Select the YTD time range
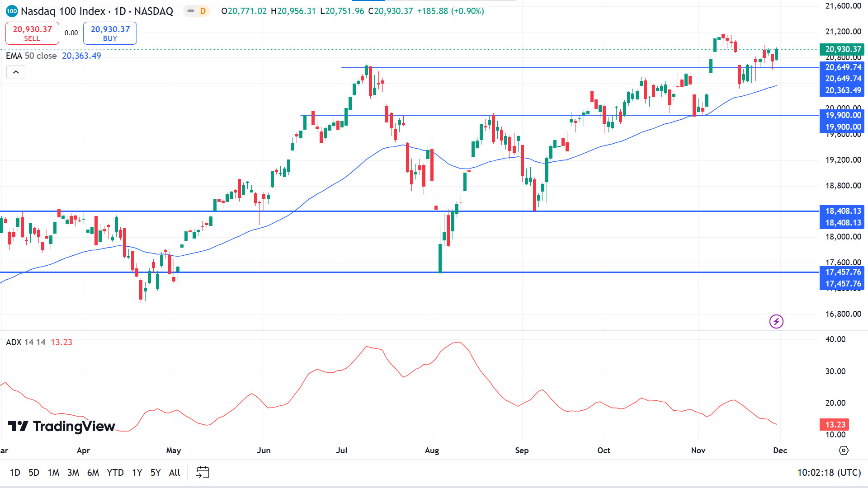868x488 pixels. tap(115, 473)
